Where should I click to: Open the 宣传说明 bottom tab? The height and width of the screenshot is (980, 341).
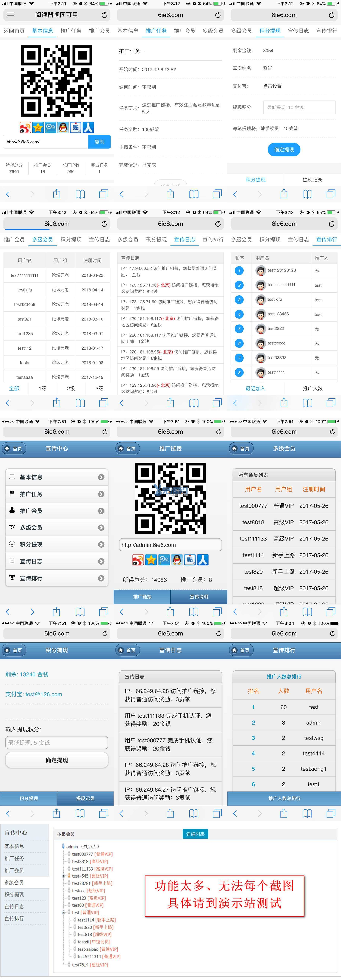click(199, 597)
